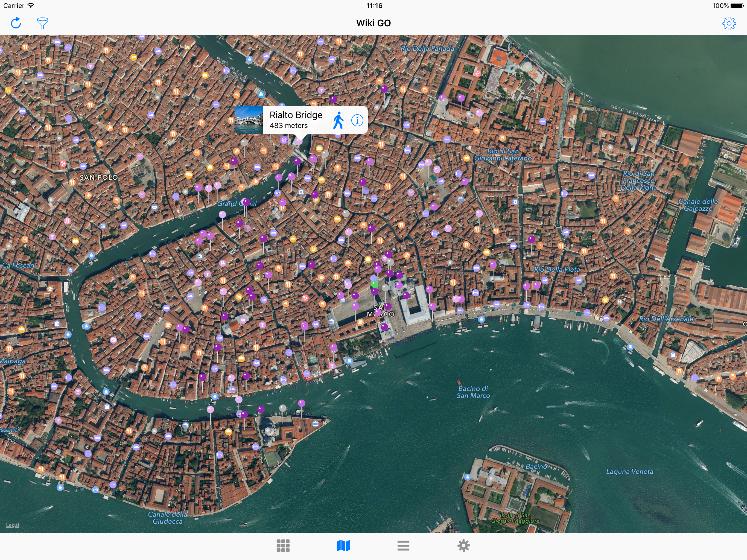The image size is (747, 560).
Task: Tap the 11:16 clock in status bar
Action: [374, 6]
